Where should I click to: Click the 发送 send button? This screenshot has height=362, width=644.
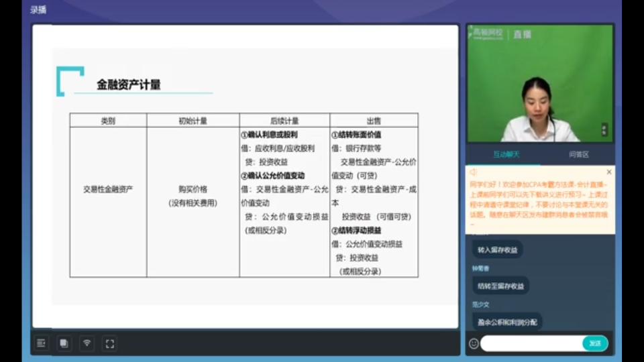point(595,343)
